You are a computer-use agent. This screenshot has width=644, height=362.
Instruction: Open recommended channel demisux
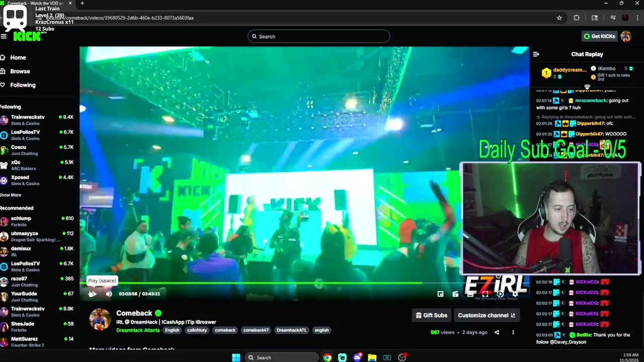(37, 251)
